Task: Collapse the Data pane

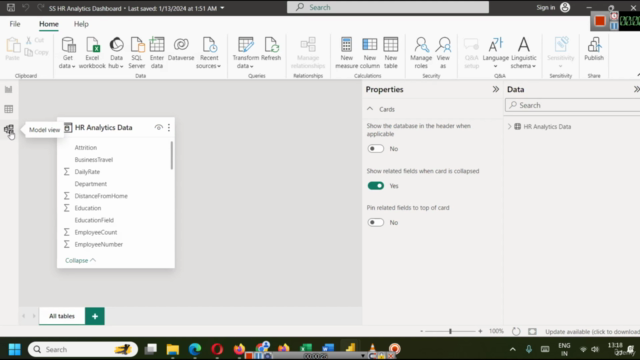Action: pos(636,89)
